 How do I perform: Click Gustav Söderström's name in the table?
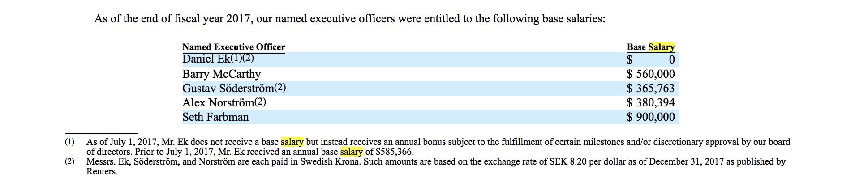[x=228, y=88]
